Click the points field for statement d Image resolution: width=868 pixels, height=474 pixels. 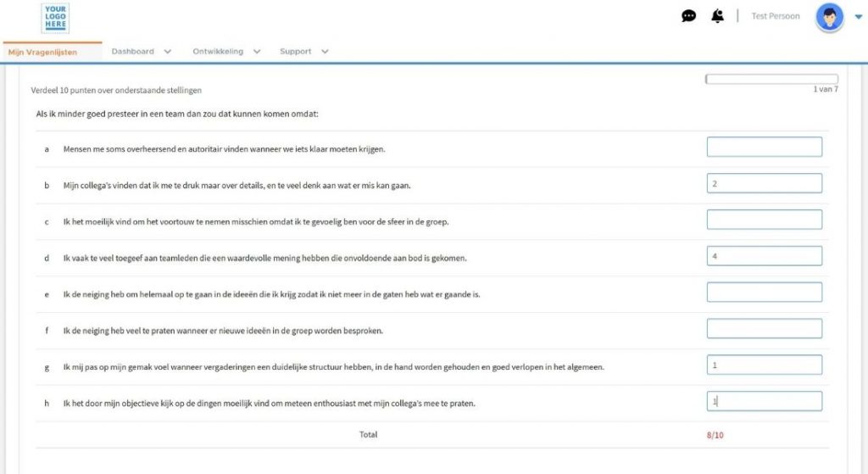tap(764, 255)
